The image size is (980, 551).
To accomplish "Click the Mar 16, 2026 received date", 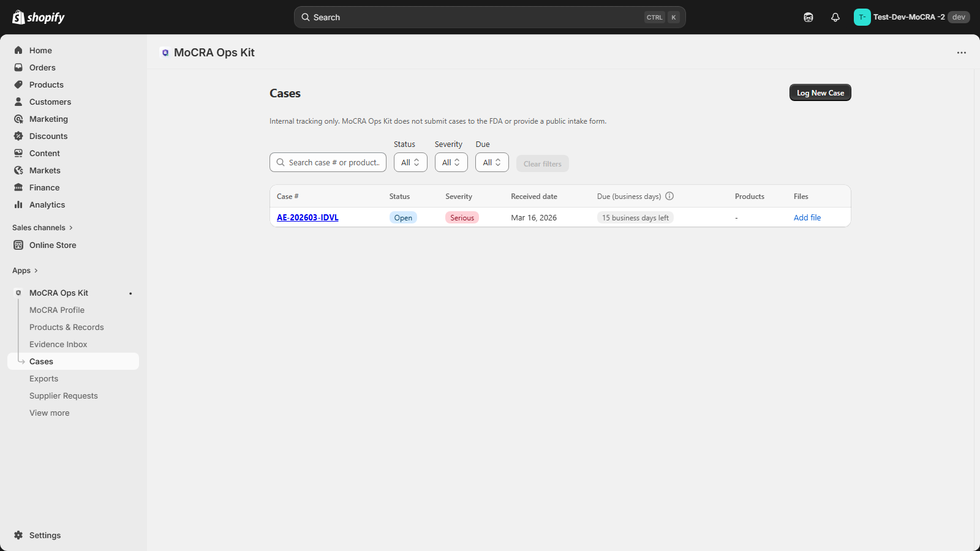I will [534, 217].
